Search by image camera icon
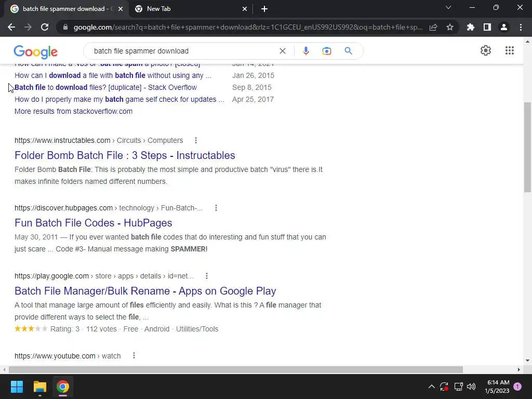This screenshot has height=399, width=532. (327, 51)
